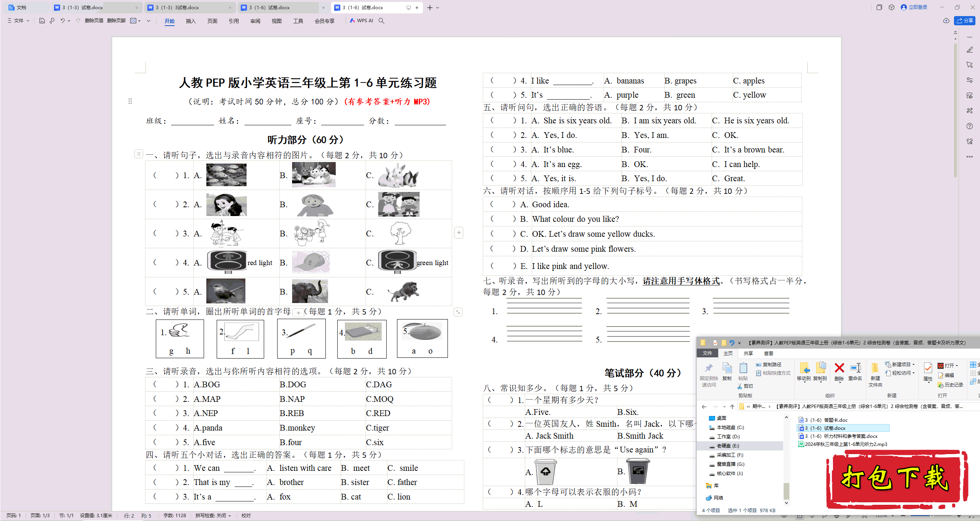Expand the quick toolbar overflow chevron
Image resolution: width=980 pixels, height=521 pixels.
(x=149, y=21)
